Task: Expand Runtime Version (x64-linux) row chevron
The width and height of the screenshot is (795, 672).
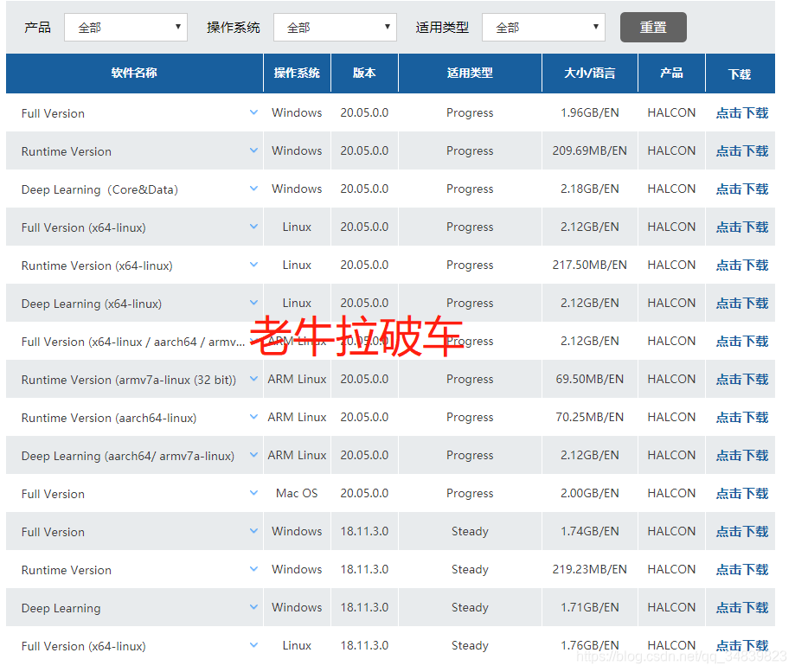Action: click(x=254, y=265)
